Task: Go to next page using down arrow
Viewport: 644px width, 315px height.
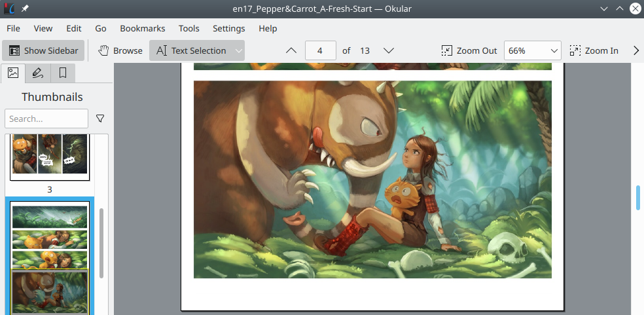Action: pos(388,50)
